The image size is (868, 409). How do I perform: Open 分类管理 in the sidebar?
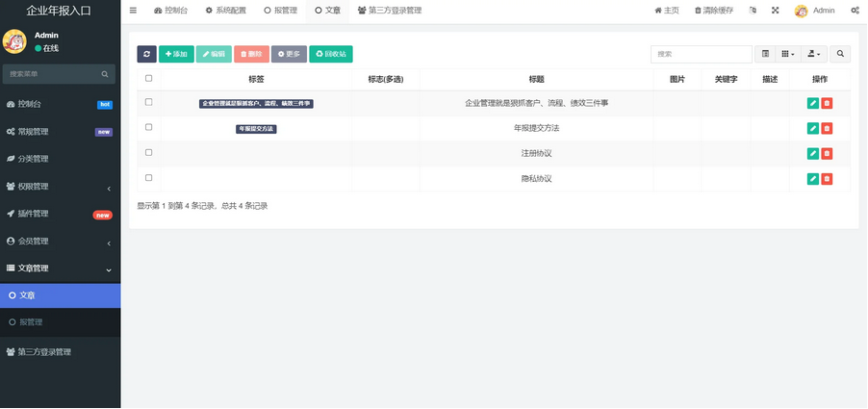pyautogui.click(x=60, y=159)
